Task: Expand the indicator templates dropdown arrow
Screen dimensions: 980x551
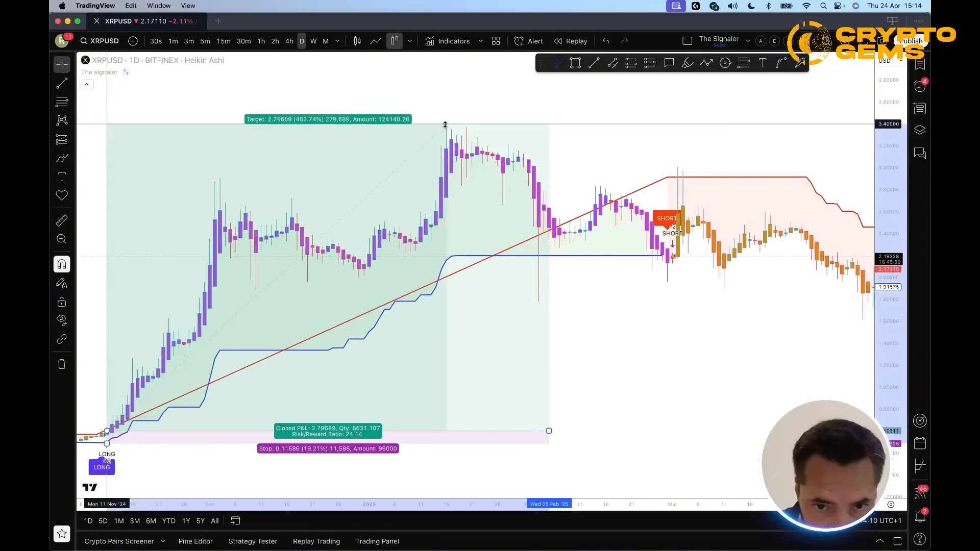Action: [x=480, y=41]
